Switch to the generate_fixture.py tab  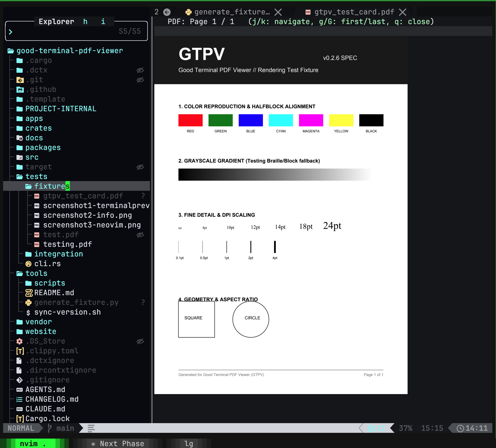[x=228, y=12]
